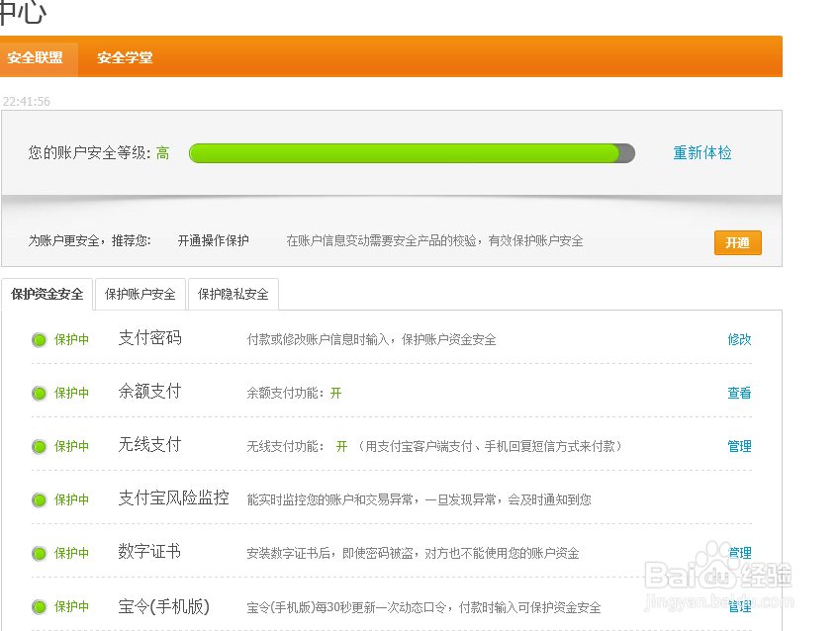Click the green account security level bar
This screenshot has height=631, width=840.
[412, 153]
